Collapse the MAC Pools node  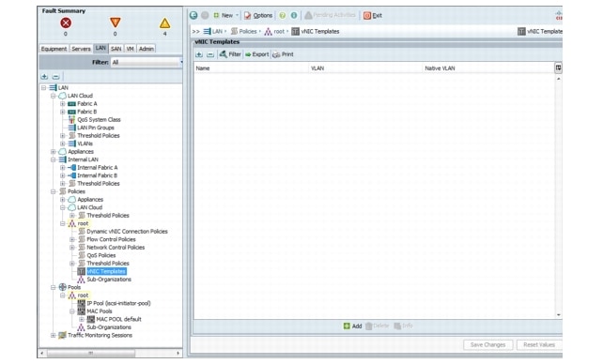72,311
